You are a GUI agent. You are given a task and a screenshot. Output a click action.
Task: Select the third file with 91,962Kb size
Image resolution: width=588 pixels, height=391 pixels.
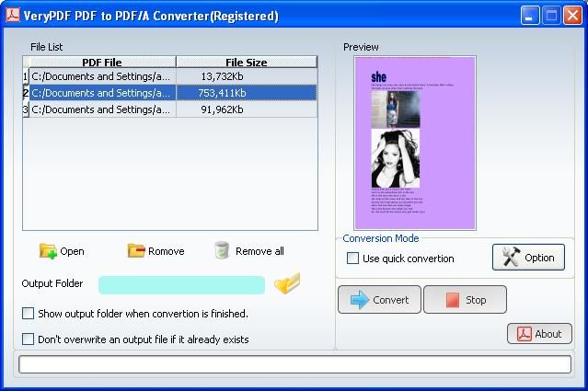coord(170,109)
